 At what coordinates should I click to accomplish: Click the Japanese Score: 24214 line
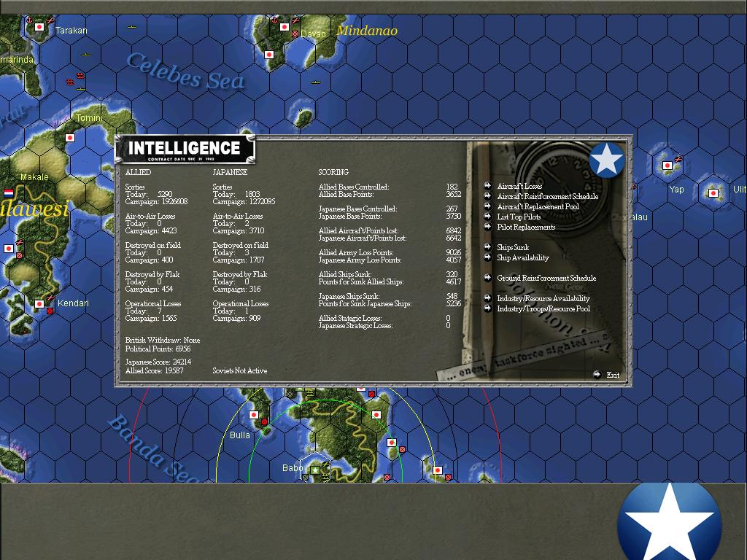tap(158, 362)
